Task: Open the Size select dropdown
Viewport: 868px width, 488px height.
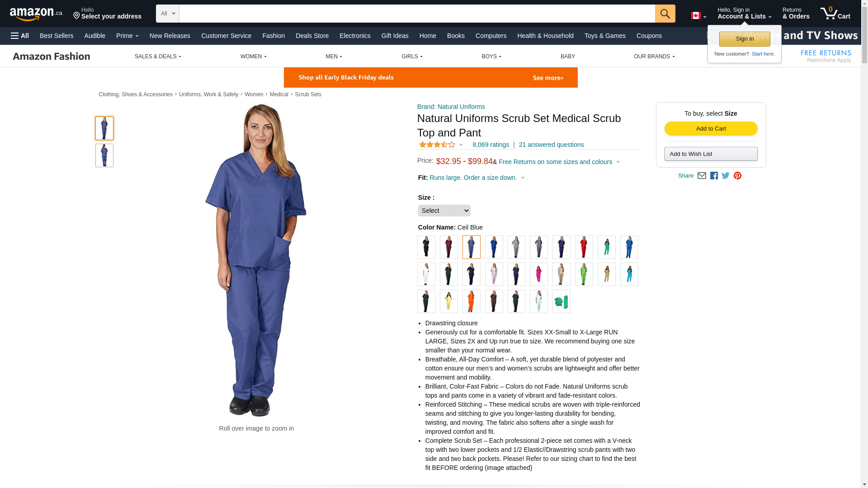Action: tap(444, 211)
